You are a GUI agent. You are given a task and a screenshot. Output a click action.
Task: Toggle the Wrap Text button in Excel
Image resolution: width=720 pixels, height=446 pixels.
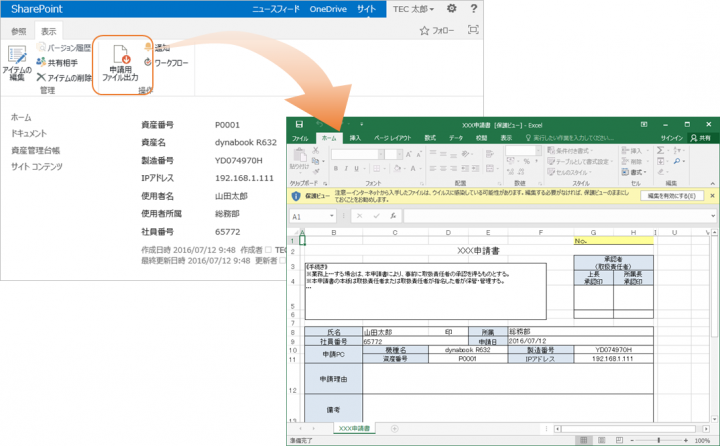pyautogui.click(x=489, y=154)
